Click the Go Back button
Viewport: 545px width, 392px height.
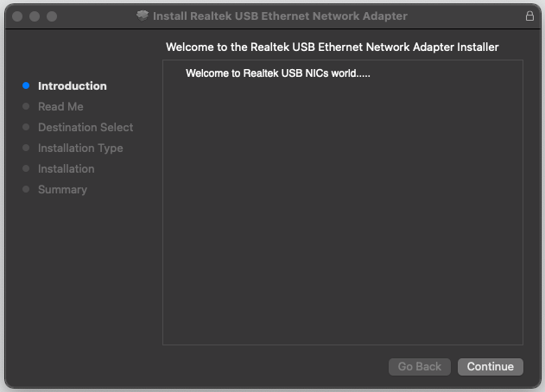pos(420,367)
